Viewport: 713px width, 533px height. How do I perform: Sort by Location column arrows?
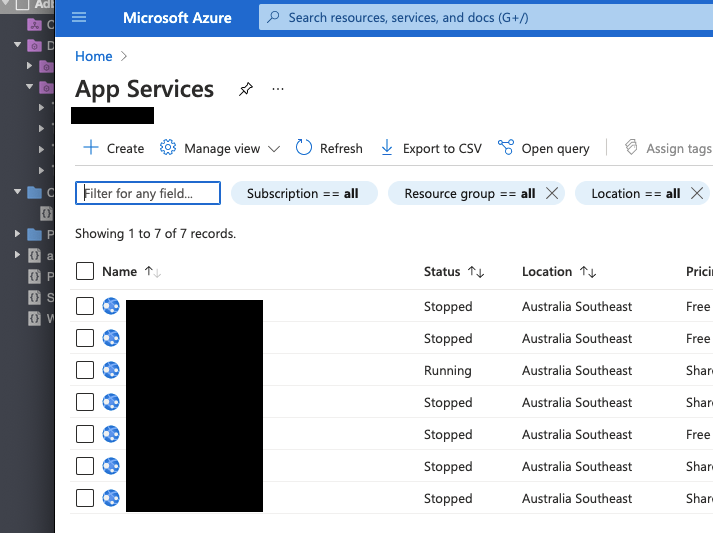588,272
